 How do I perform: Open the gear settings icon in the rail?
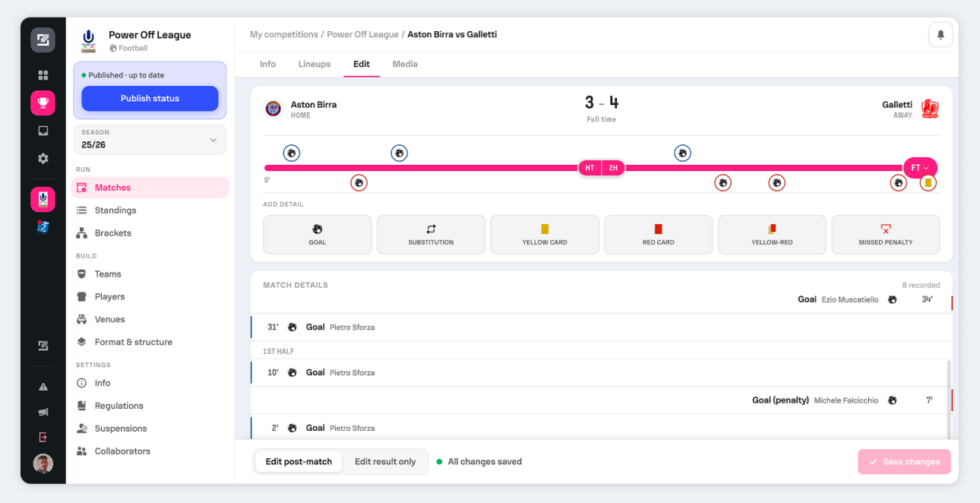pyautogui.click(x=43, y=159)
